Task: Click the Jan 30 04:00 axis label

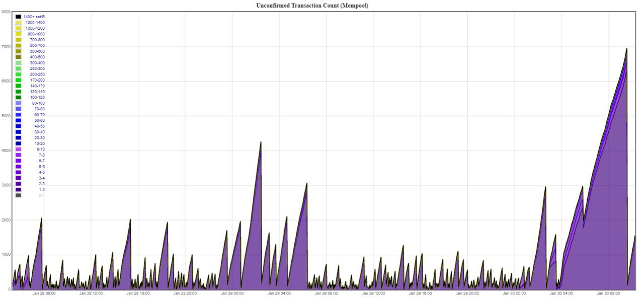Action: coord(561,293)
